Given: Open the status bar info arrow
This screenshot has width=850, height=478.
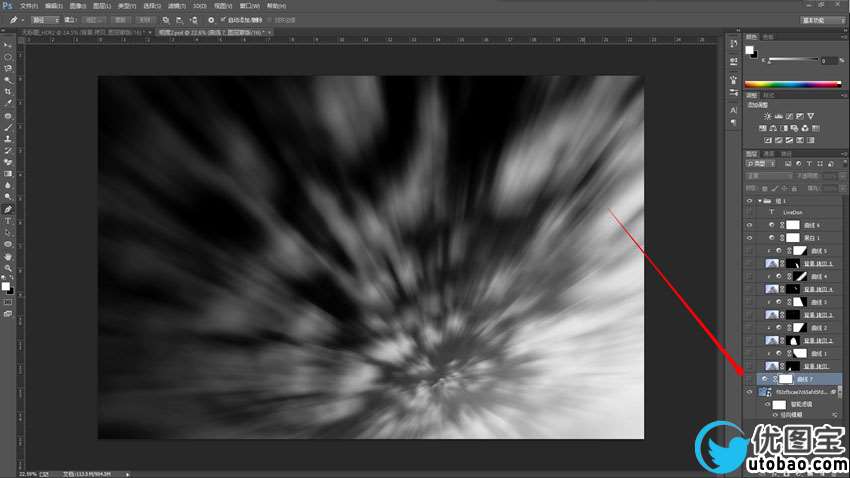Looking at the screenshot, I should point(128,474).
